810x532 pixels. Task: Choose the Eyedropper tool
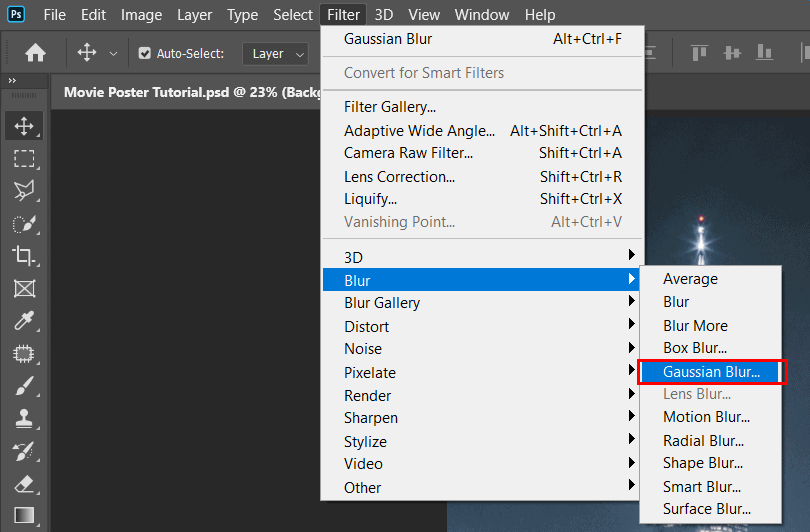[24, 321]
